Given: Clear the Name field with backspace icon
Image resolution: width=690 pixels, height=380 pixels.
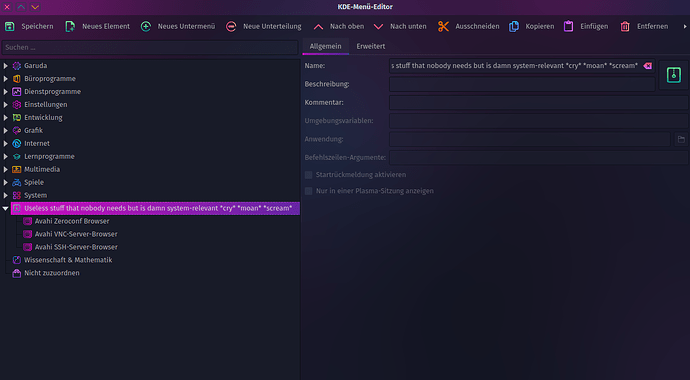Looking at the screenshot, I should (647, 66).
